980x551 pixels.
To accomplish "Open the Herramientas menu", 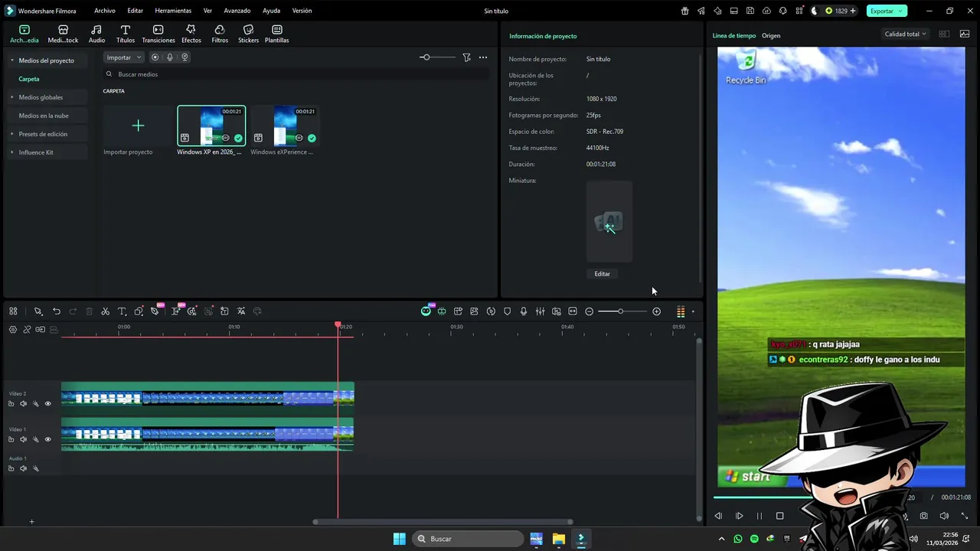I will (x=173, y=11).
